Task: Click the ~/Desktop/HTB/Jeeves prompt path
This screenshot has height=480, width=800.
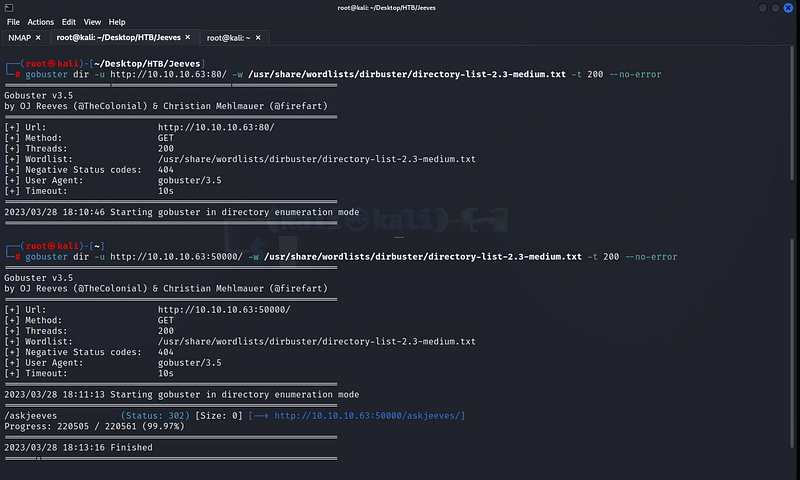Action: click(147, 64)
